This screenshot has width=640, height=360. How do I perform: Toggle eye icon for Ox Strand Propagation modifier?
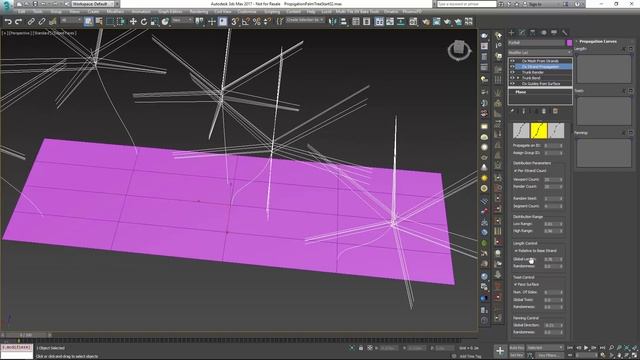click(x=512, y=67)
